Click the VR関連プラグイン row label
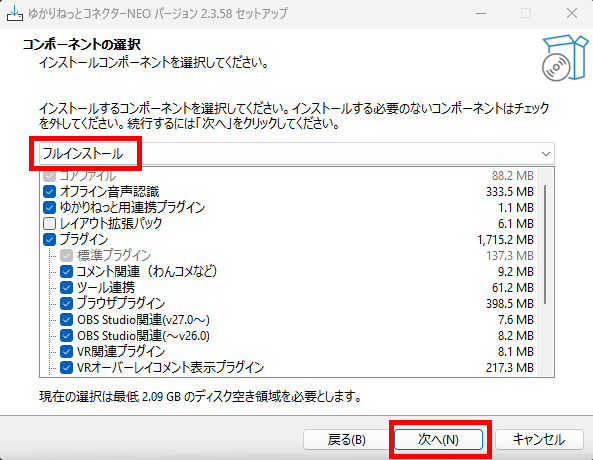This screenshot has height=460, width=593. (x=121, y=351)
